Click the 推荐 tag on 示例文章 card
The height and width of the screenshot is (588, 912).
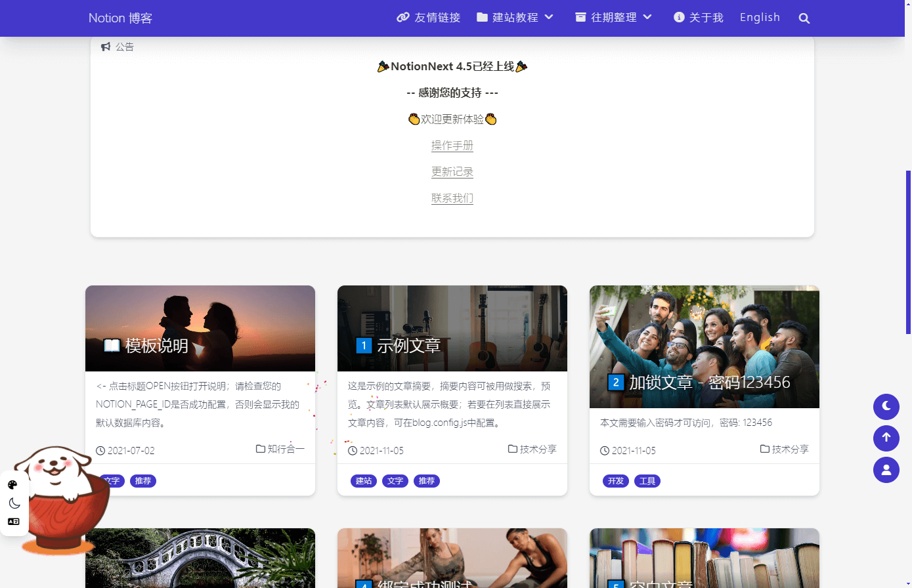point(427,481)
